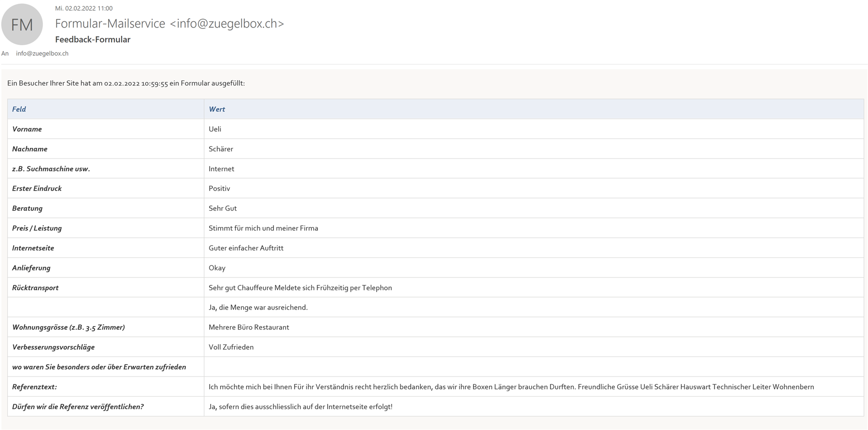868x430 pixels.
Task: Click the 'Anlieferung' field label
Action: coord(31,268)
